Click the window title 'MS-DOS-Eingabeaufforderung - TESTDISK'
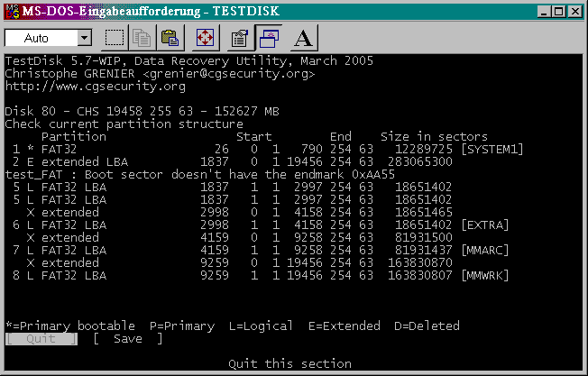Image resolution: width=588 pixels, height=376 pixels. [x=151, y=11]
